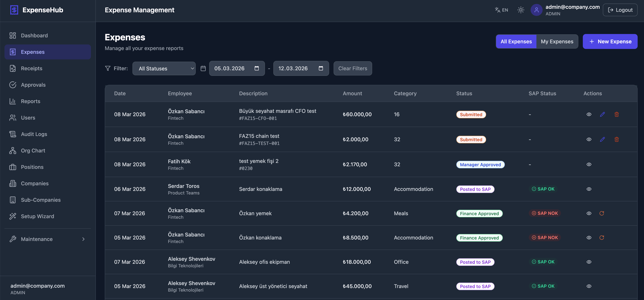
Task: Open Dashboard from the sidebar
Action: (x=48, y=35)
